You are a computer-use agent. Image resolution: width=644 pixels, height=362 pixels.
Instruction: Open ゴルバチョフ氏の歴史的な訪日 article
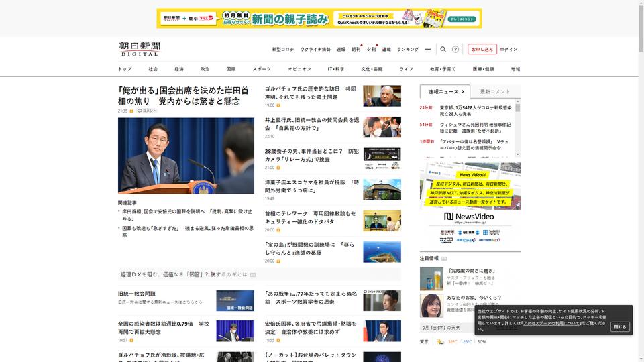pyautogui.click(x=311, y=93)
